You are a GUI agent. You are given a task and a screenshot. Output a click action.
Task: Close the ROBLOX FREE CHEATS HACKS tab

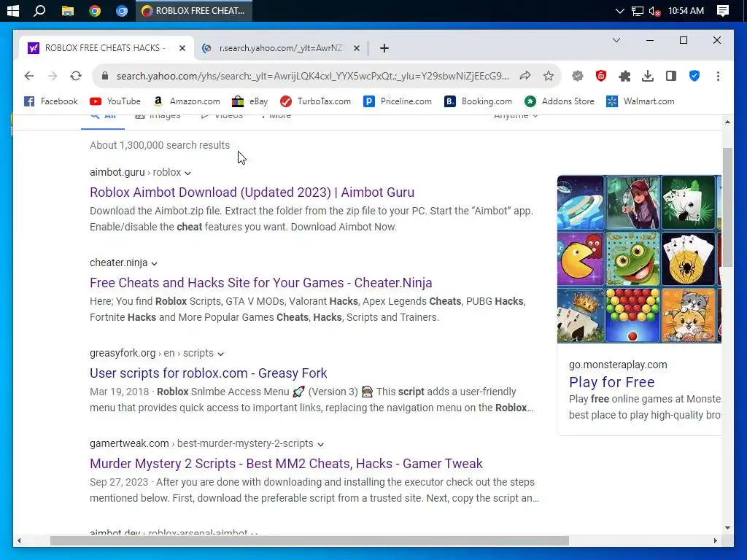[182, 48]
